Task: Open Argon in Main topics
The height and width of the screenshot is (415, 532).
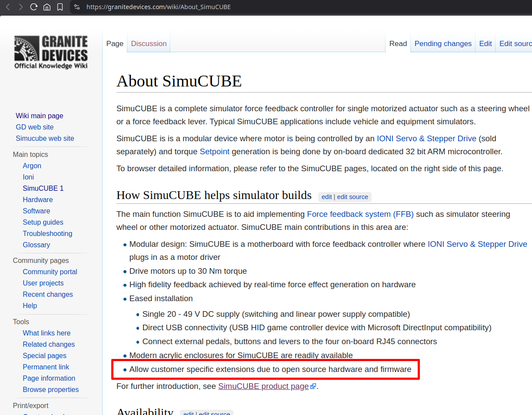Action: pos(32,166)
